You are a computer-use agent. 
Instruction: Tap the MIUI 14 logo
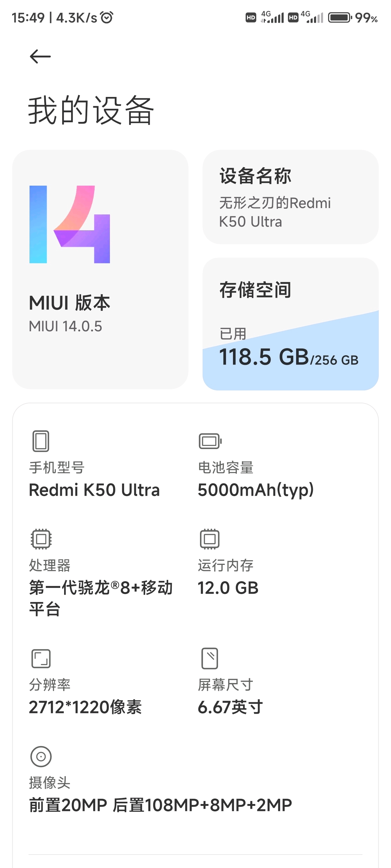[70, 224]
